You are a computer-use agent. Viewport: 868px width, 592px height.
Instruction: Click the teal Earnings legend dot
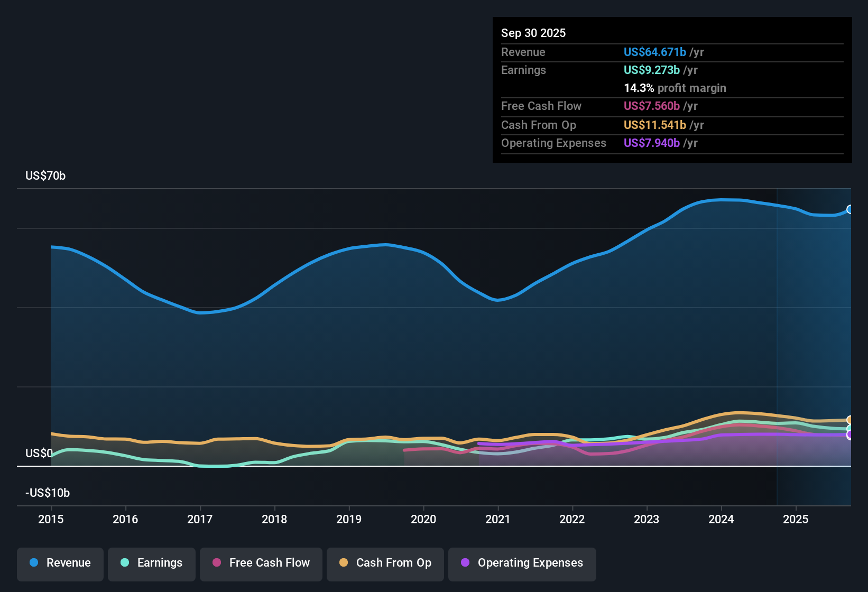[125, 563]
